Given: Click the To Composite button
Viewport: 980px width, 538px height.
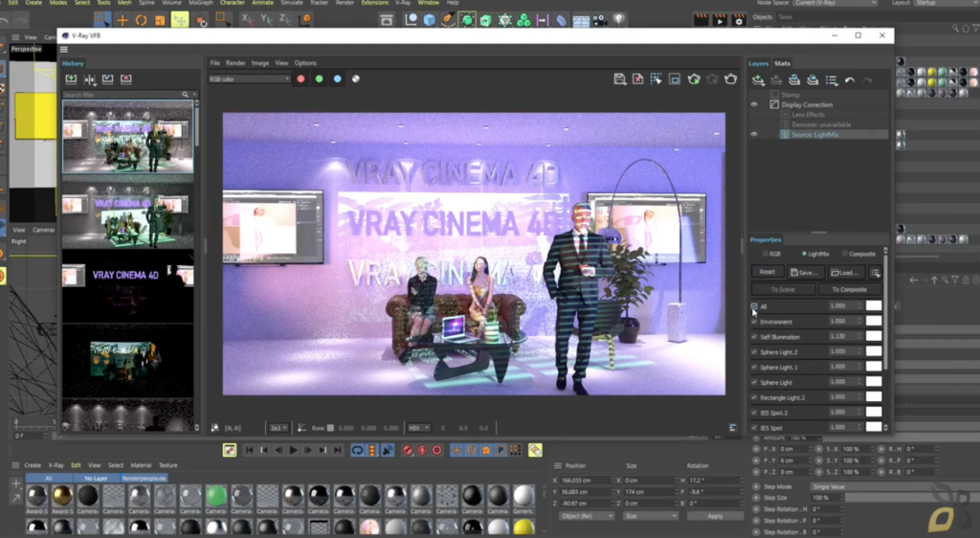Looking at the screenshot, I should [x=850, y=289].
